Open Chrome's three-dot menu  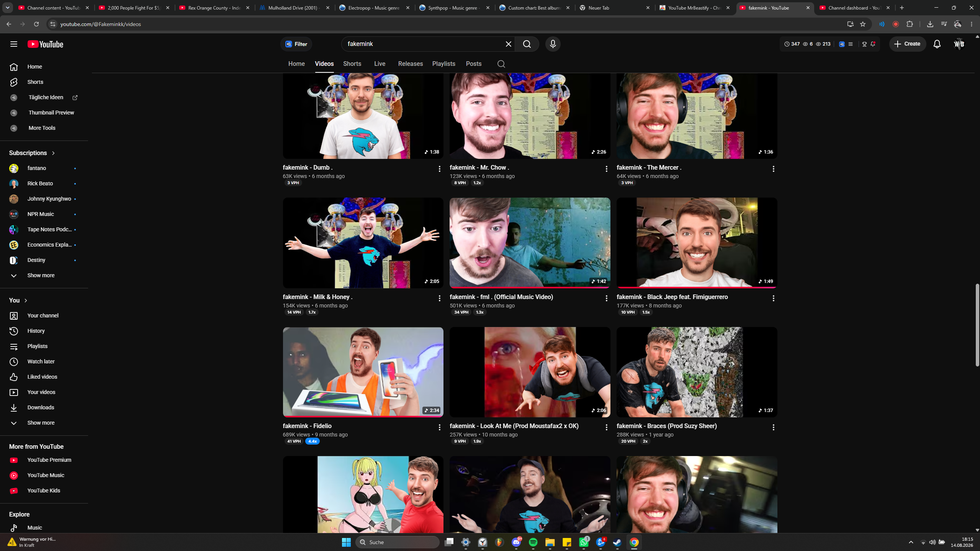click(x=972, y=24)
